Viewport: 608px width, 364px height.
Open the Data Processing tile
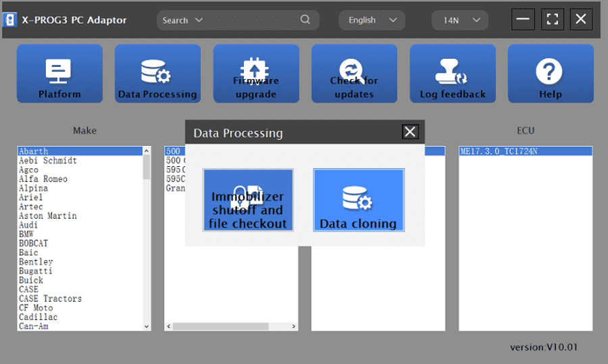[158, 74]
